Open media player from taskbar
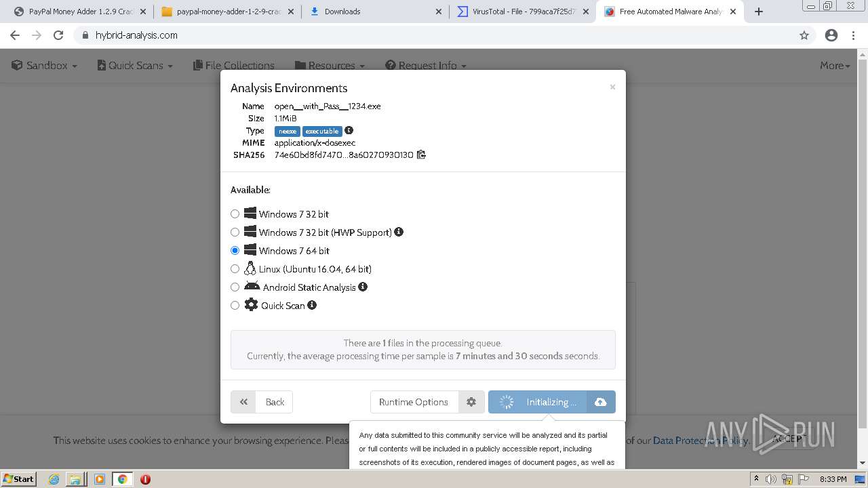The image size is (868, 488). [x=100, y=479]
